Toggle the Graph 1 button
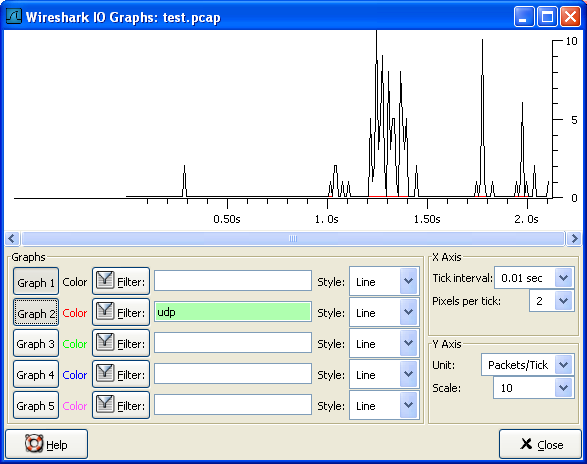587x464 pixels. click(x=36, y=282)
